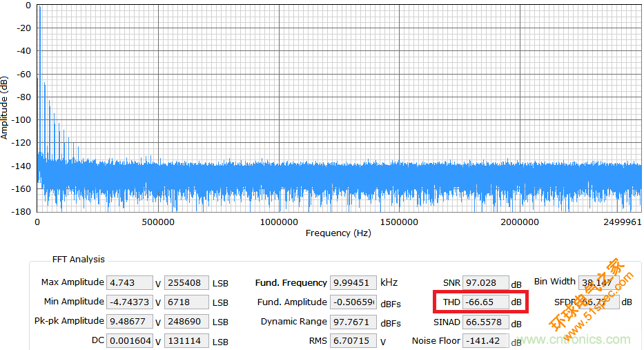
Task: Click the FFT Analysis group label
Action: pyautogui.click(x=79, y=259)
